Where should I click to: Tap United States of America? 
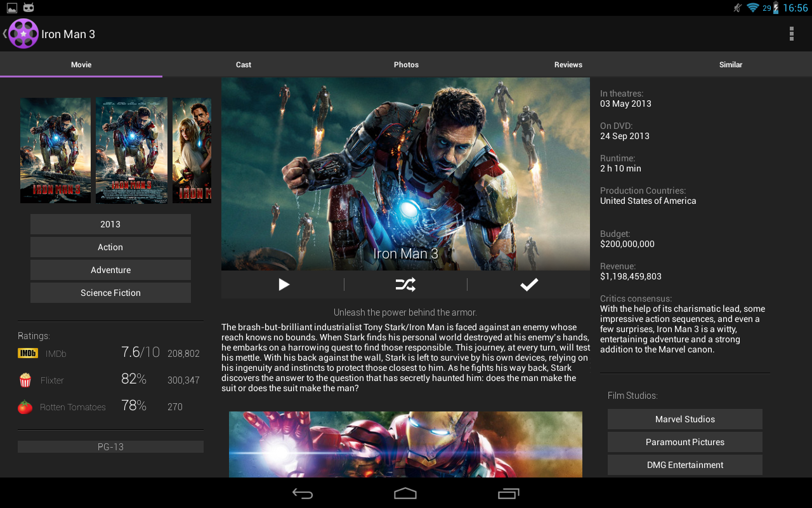648,201
